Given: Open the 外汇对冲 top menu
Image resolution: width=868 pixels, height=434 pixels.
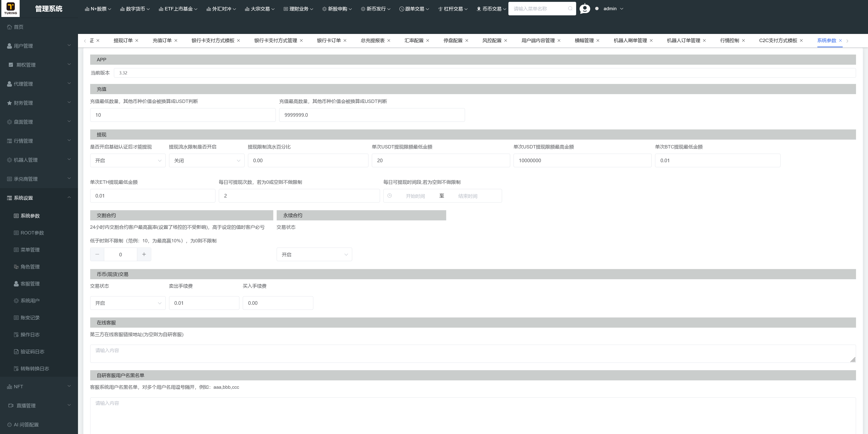Looking at the screenshot, I should 221,9.
